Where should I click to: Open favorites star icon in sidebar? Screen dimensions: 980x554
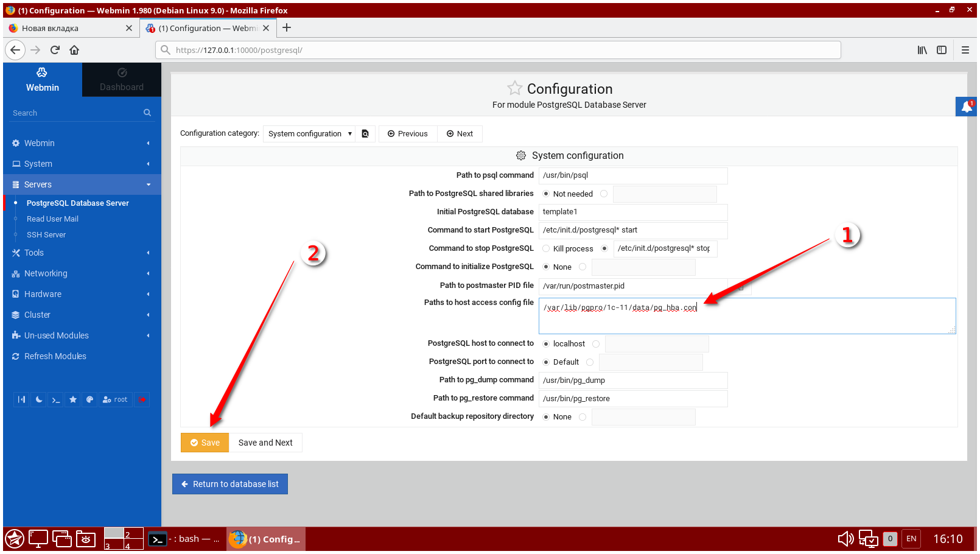pos(73,399)
